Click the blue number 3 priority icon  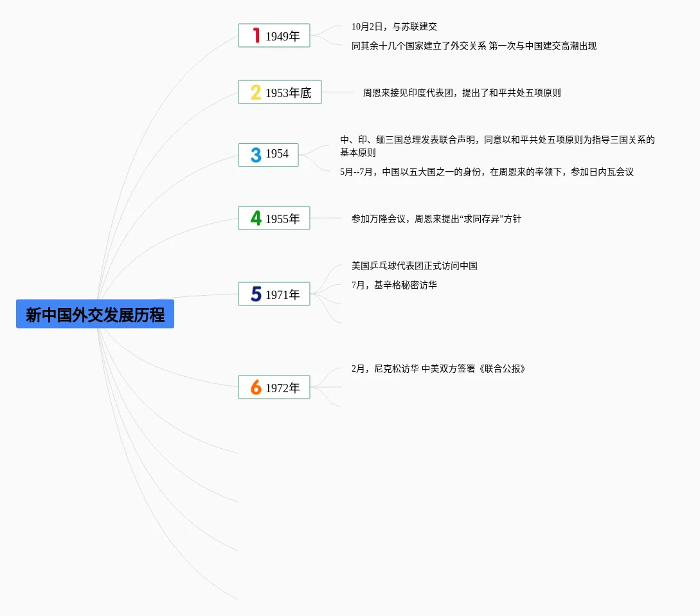click(x=256, y=155)
